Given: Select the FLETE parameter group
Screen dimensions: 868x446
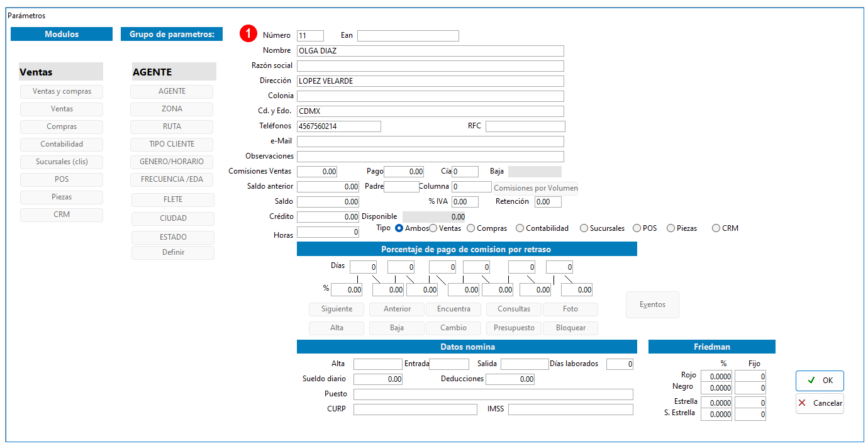Looking at the screenshot, I should pyautogui.click(x=173, y=200).
